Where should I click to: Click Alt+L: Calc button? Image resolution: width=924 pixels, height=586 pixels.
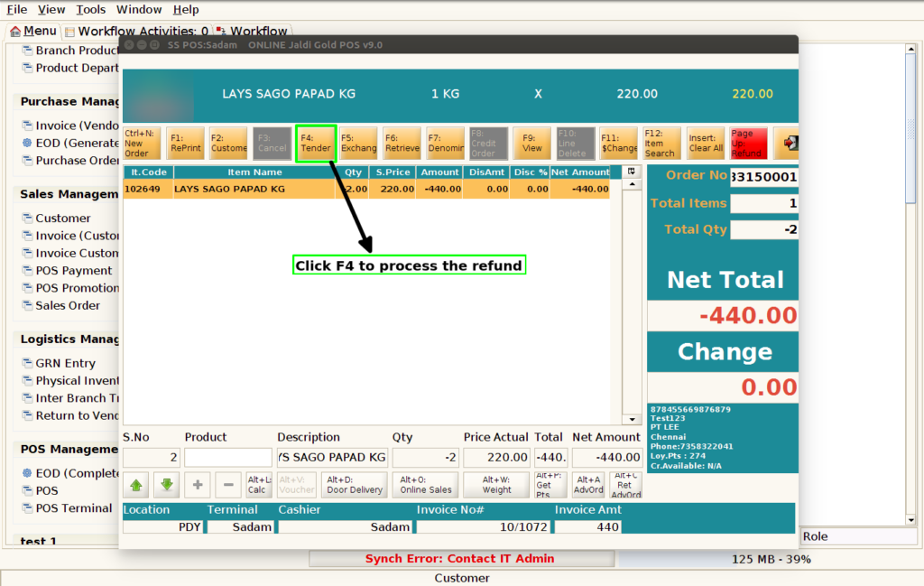click(x=259, y=485)
